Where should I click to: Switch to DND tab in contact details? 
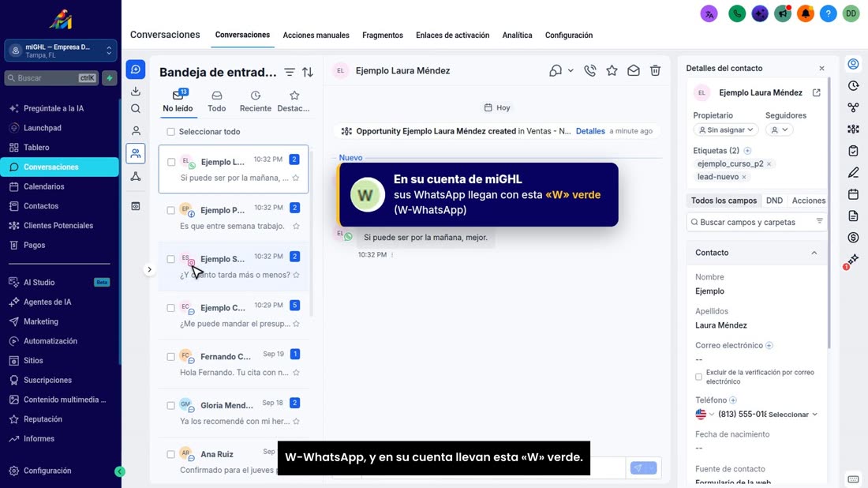[x=774, y=201]
